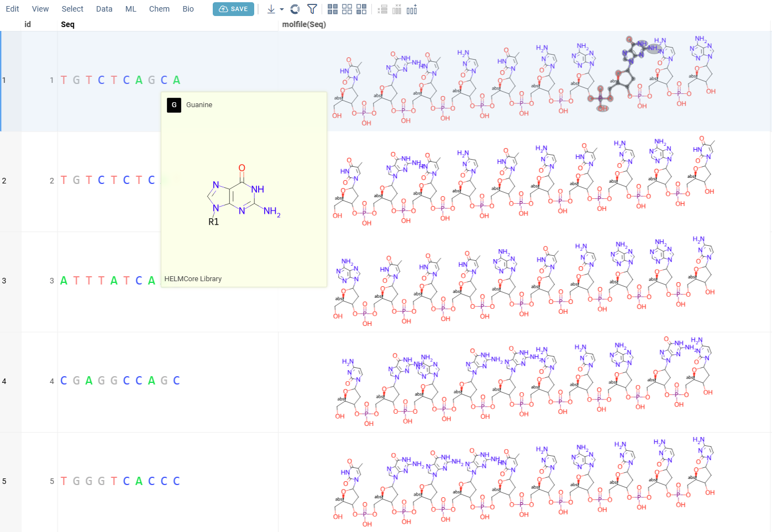
Task: Click the invert selection grid icon
Action: point(361,9)
